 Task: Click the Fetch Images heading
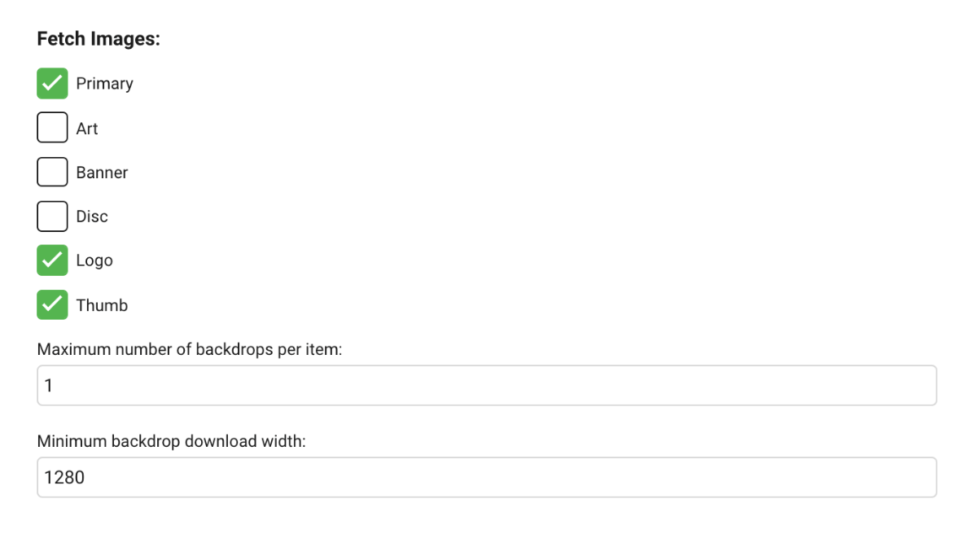(x=99, y=39)
